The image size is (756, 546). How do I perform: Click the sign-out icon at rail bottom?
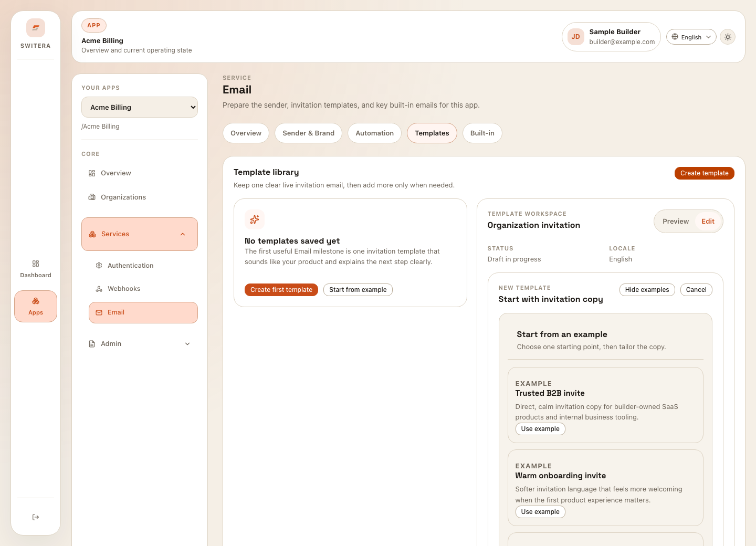pyautogui.click(x=36, y=517)
